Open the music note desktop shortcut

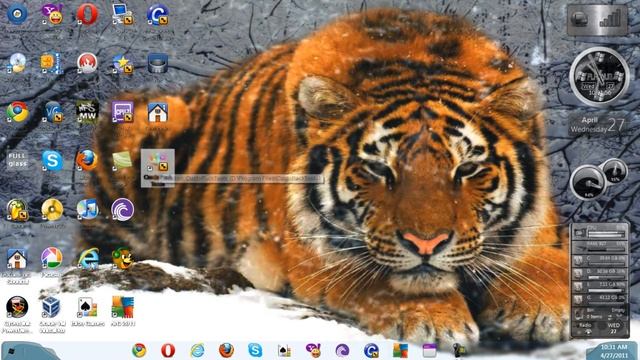87,209
